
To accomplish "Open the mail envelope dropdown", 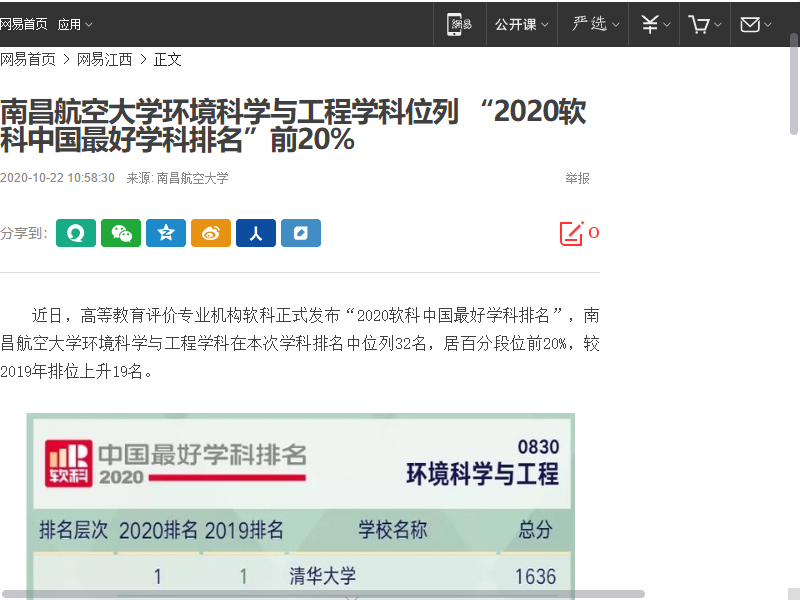I will pyautogui.click(x=756, y=24).
